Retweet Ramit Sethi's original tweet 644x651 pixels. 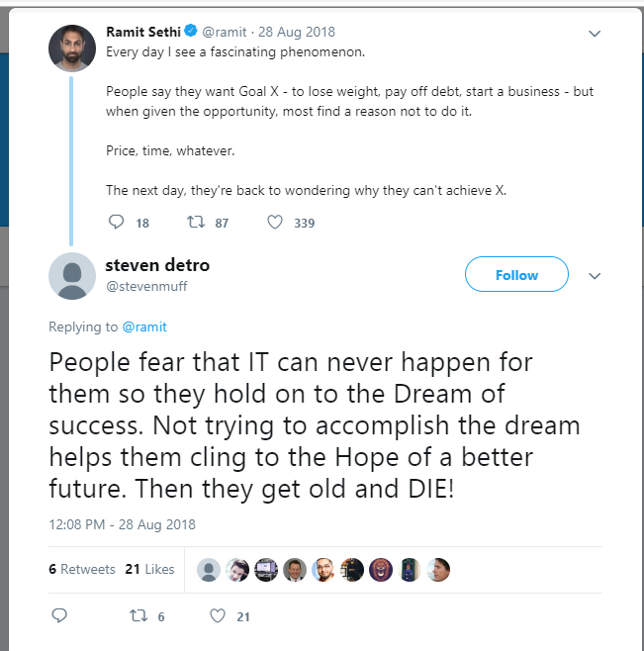tap(196, 223)
